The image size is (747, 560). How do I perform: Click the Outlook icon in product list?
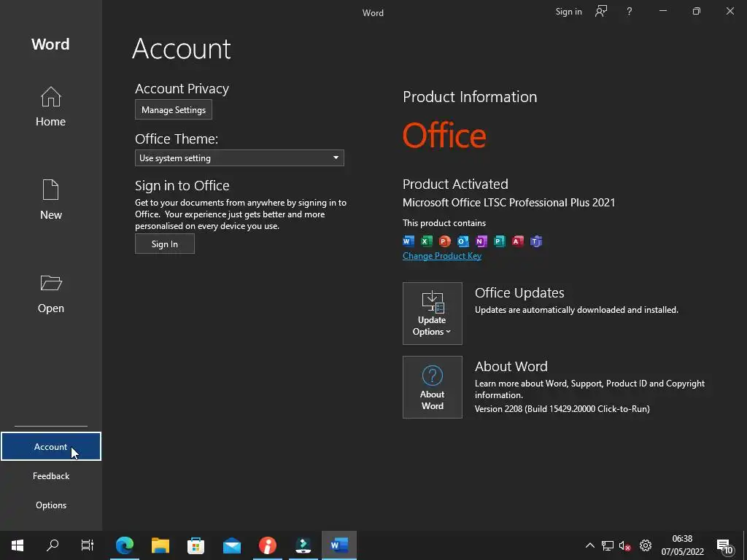pos(462,241)
